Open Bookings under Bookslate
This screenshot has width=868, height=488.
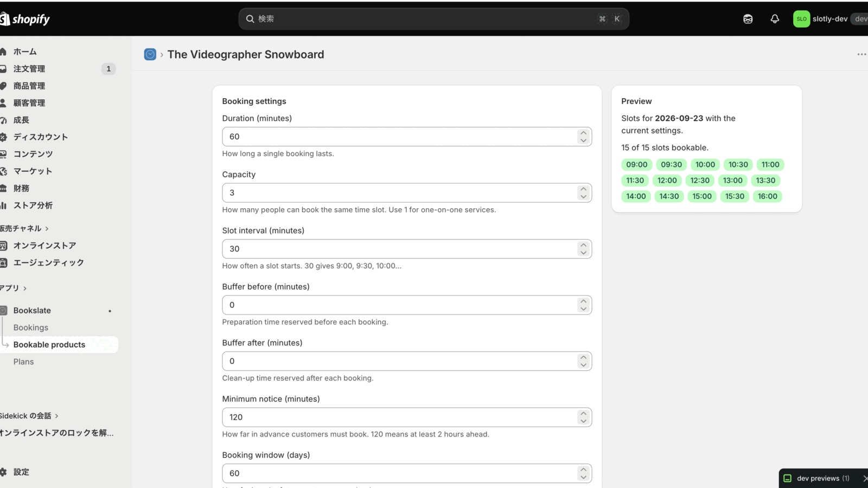point(31,328)
